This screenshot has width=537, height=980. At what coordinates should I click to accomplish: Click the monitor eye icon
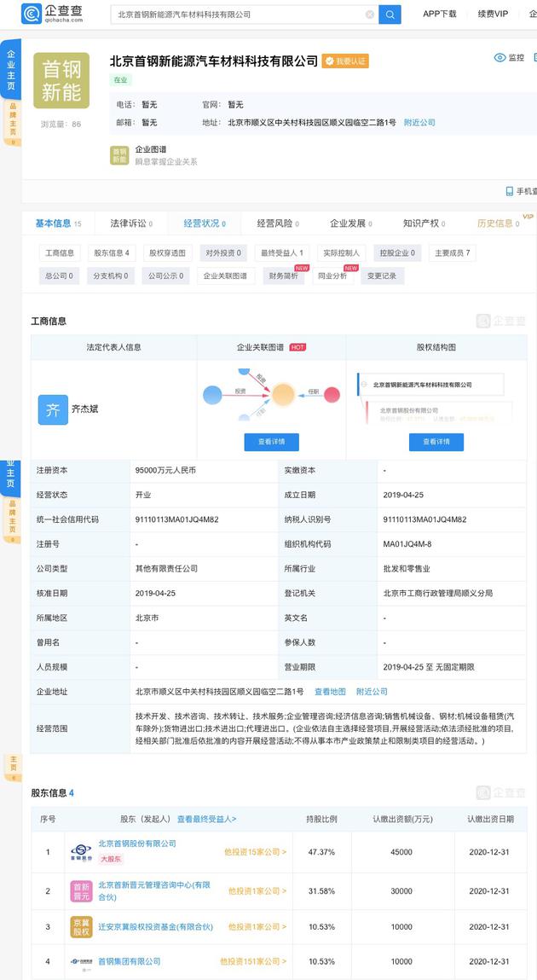pos(499,57)
